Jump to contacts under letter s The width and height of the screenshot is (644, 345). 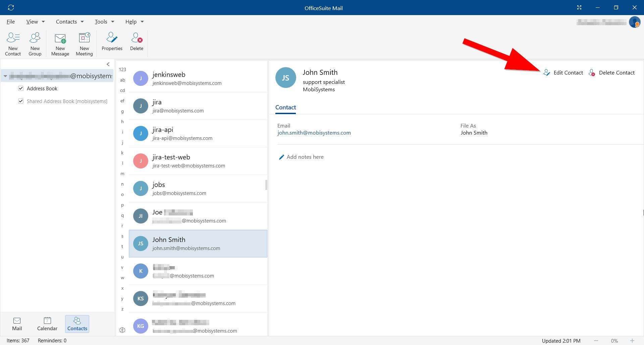[x=122, y=236]
